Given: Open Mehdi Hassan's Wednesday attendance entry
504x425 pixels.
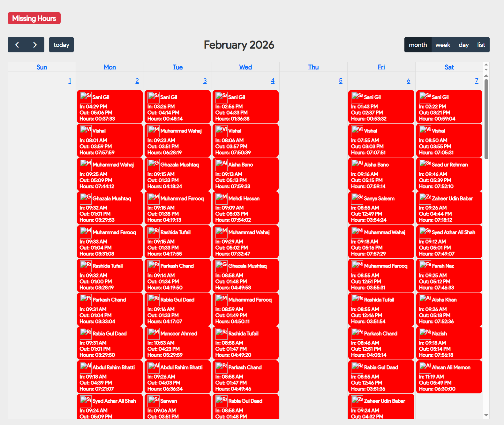Looking at the screenshot, I should tap(245, 208).
